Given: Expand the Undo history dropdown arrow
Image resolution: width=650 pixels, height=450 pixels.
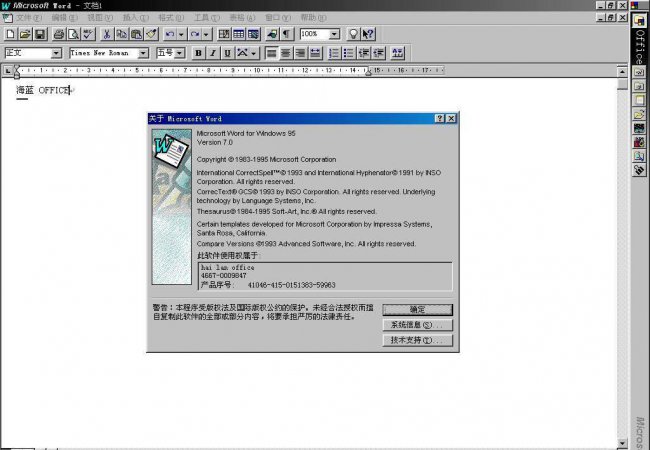Looking at the screenshot, I should tap(181, 34).
